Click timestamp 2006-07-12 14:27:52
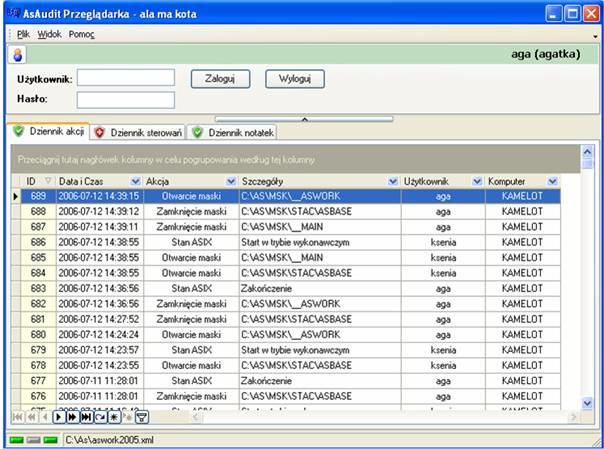 [99, 319]
